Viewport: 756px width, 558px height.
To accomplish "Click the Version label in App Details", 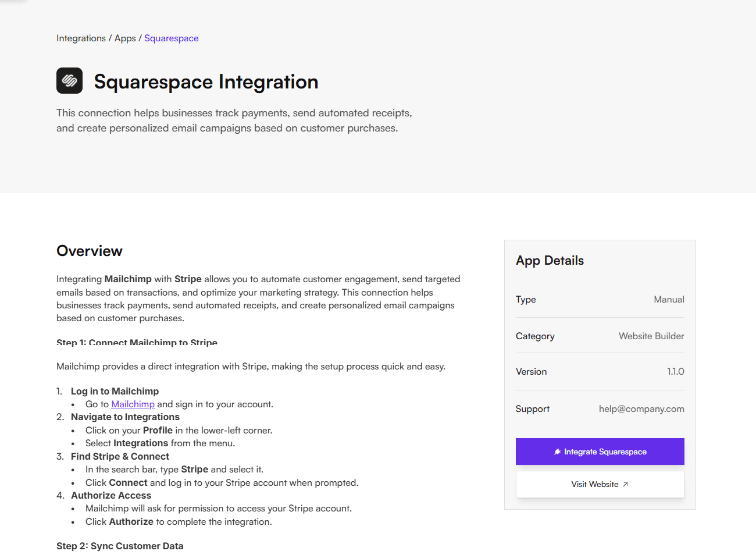I will pos(531,372).
